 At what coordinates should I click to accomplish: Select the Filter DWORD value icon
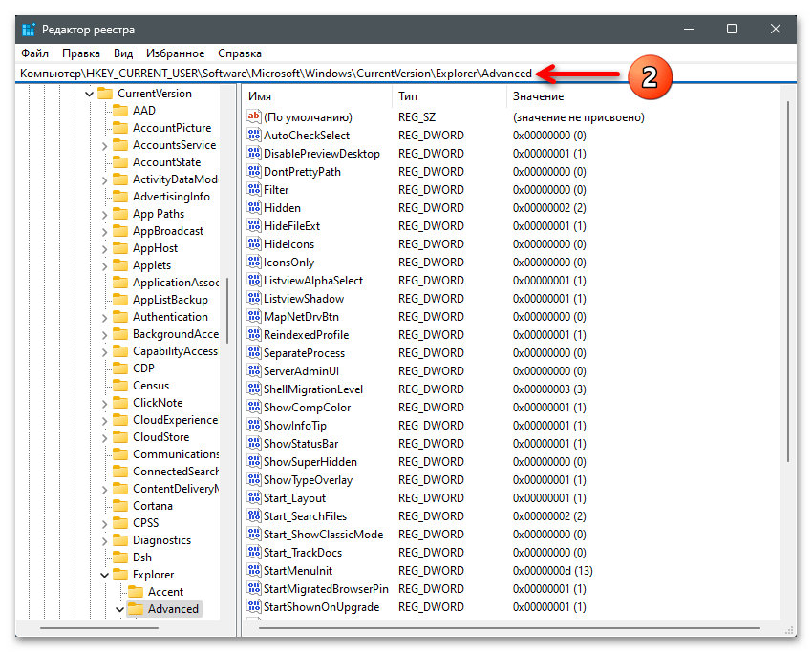click(254, 189)
